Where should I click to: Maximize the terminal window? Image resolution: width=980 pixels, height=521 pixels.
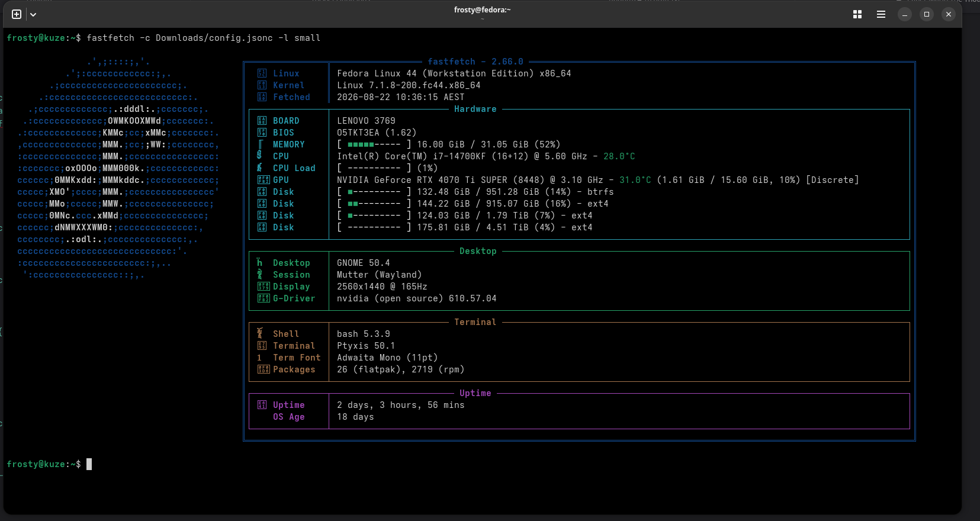pyautogui.click(x=927, y=14)
